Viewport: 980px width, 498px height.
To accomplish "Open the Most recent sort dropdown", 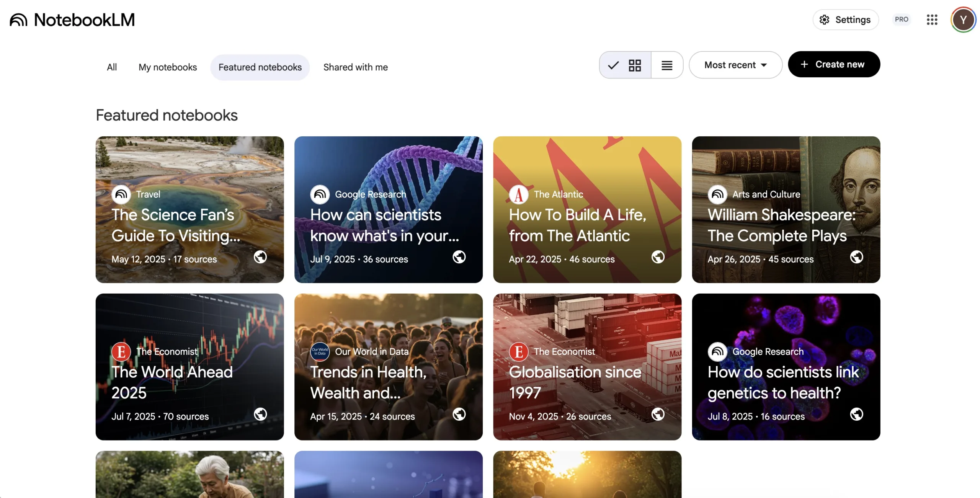I will pos(735,65).
